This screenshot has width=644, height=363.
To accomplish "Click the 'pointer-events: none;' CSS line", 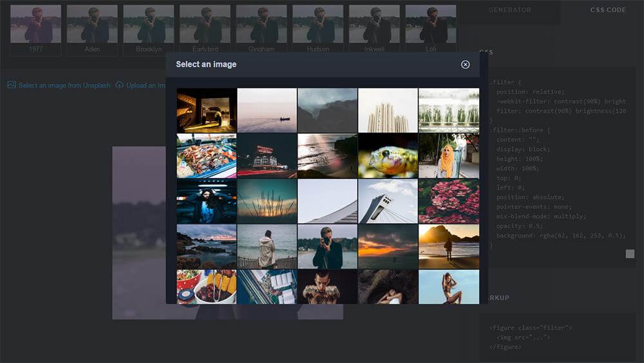I will (x=533, y=207).
